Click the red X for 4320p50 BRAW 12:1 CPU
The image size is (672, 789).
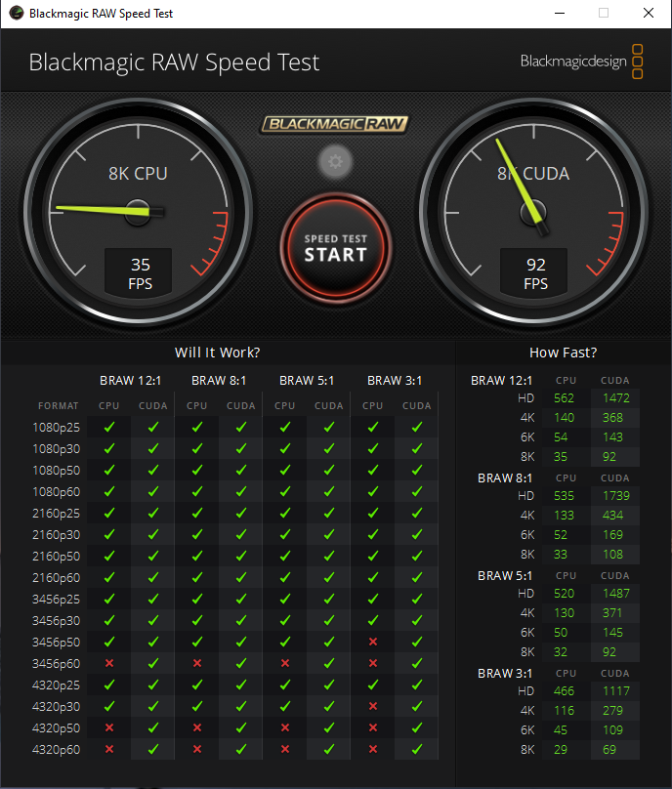(x=108, y=727)
